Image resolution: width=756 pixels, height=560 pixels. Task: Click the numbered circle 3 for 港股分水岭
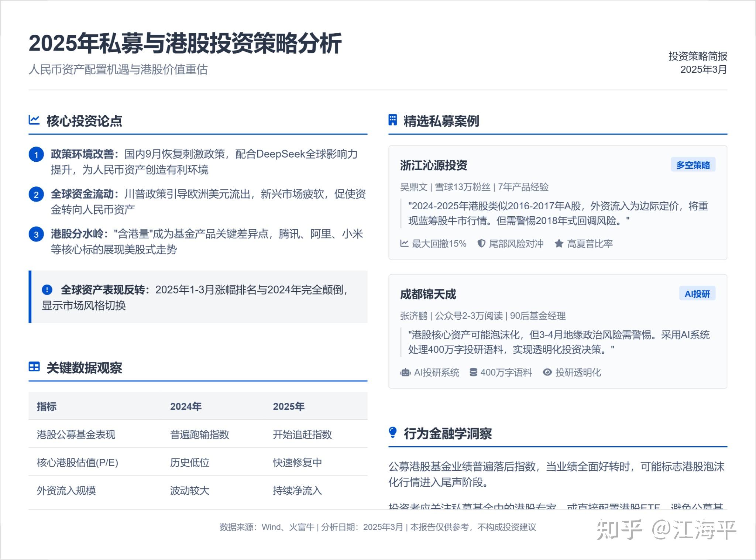click(x=36, y=234)
